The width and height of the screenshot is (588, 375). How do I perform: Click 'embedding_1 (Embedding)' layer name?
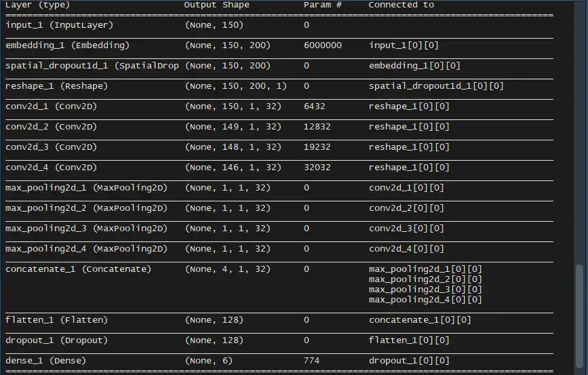[x=68, y=45]
